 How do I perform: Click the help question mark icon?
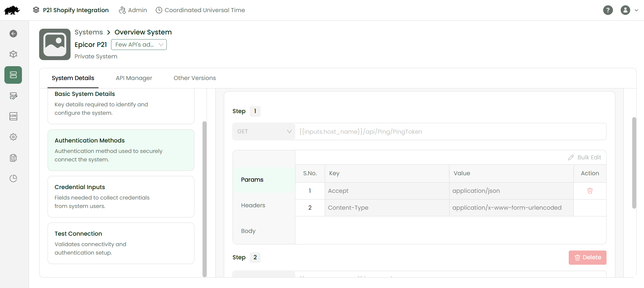click(608, 10)
